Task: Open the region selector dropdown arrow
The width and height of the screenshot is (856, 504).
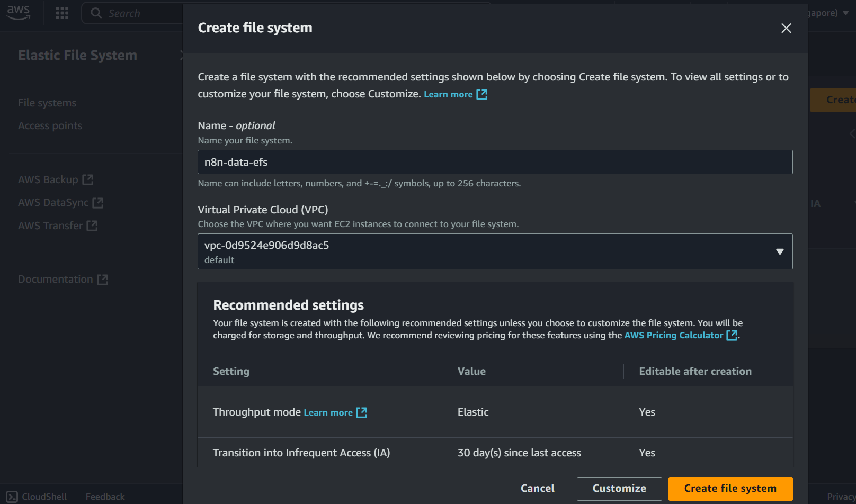Action: [x=845, y=13]
